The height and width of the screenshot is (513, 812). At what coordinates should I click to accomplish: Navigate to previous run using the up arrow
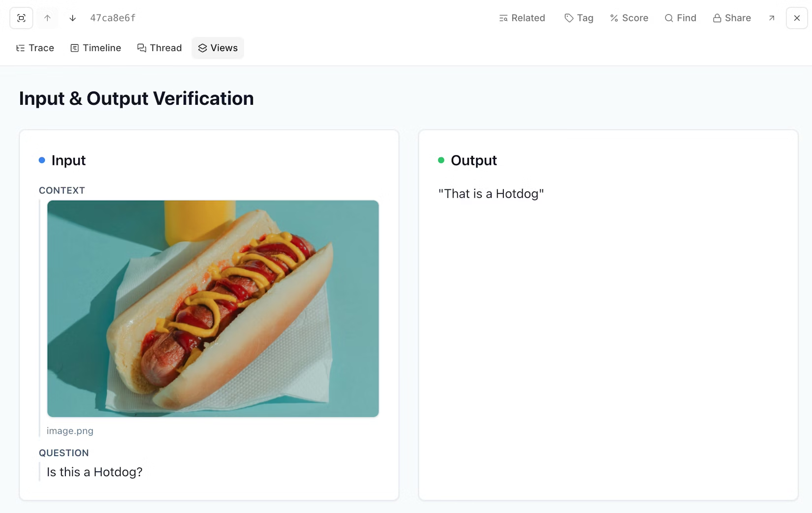[47, 18]
